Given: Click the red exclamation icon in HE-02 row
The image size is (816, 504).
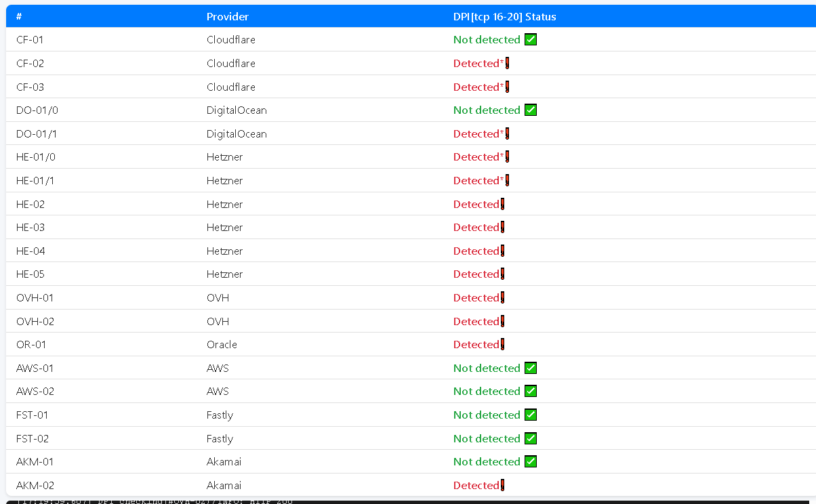Looking at the screenshot, I should (x=502, y=205).
